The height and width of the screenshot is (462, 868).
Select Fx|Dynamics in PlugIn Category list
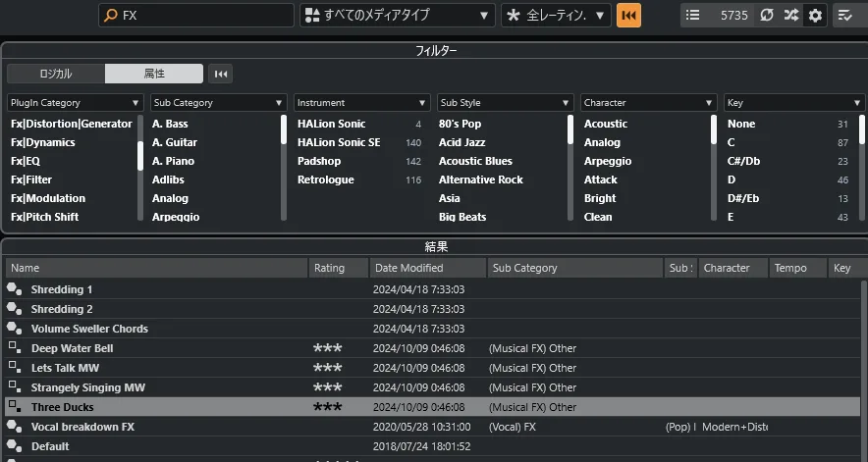[43, 142]
